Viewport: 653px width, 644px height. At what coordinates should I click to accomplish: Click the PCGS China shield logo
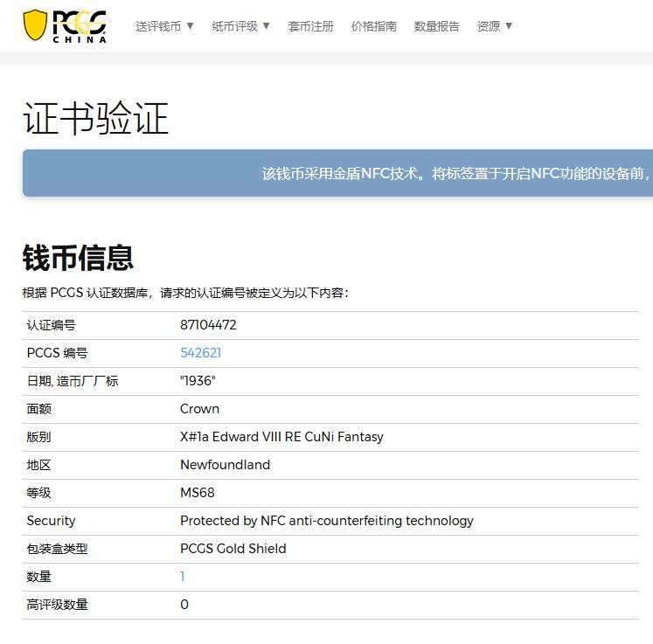tap(65, 26)
